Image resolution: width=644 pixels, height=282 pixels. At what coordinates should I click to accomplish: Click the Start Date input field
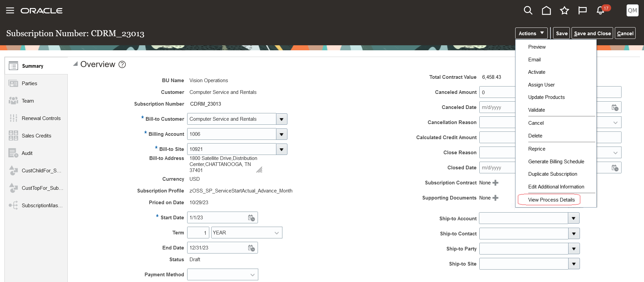pyautogui.click(x=217, y=218)
